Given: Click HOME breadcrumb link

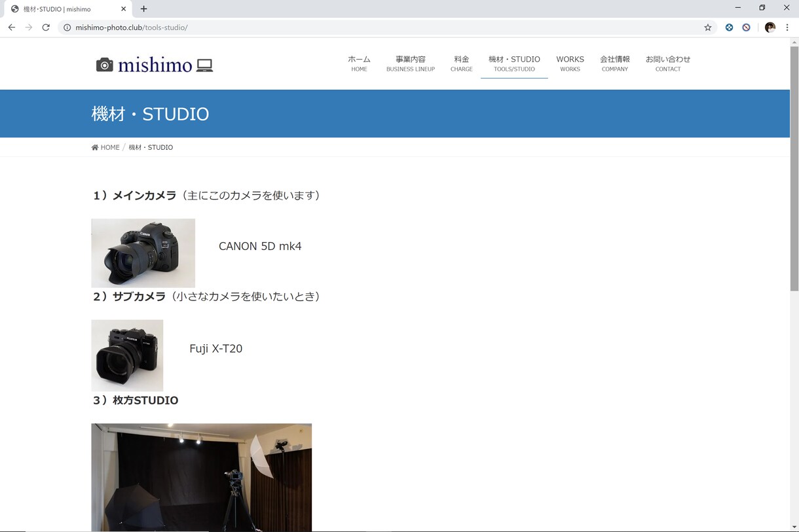Looking at the screenshot, I should coord(110,147).
